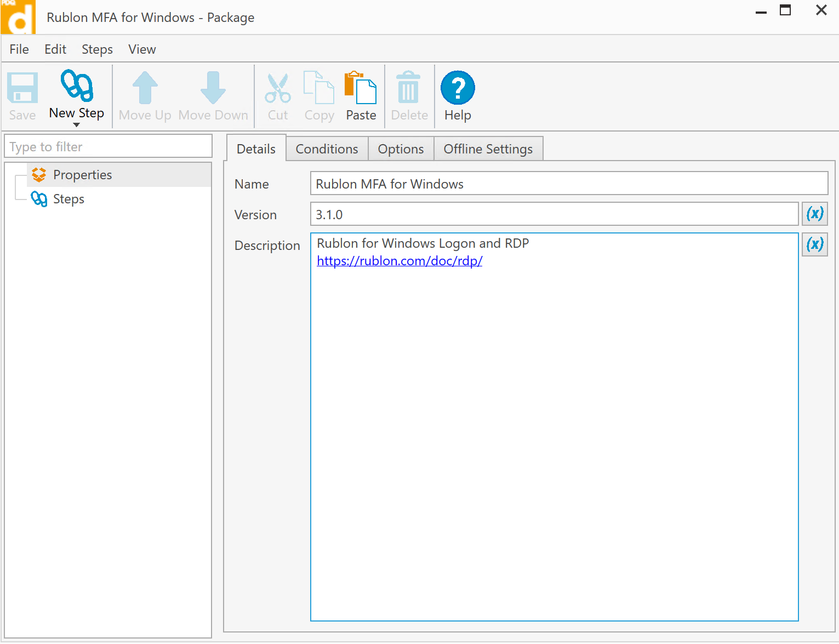Select Steps in the tree panel
839x644 pixels.
69,199
